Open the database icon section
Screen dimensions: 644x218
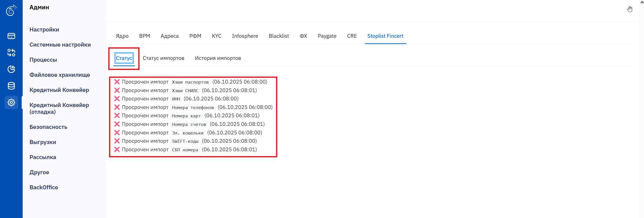click(11, 86)
